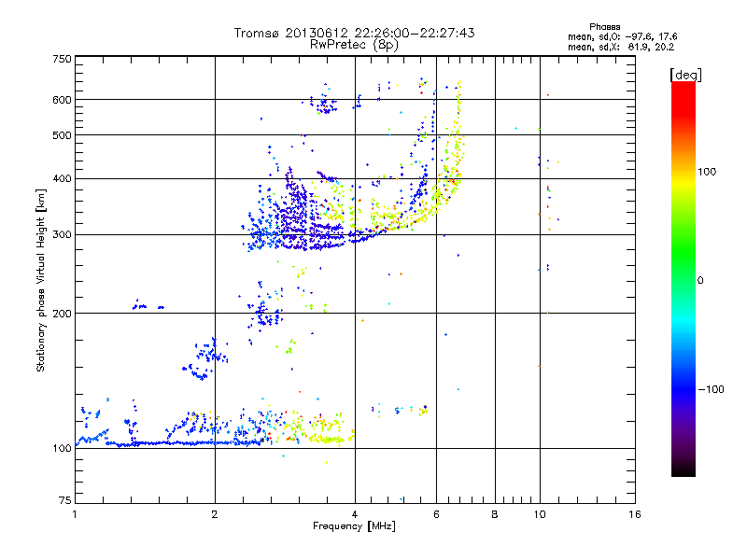Screen dimensions: 747x560
Task: Click the x-axis tick label '6'
Action: click(436, 514)
